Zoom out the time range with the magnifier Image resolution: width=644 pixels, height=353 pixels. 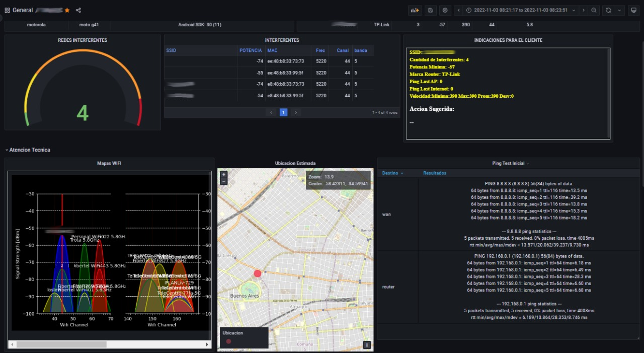[x=593, y=10]
